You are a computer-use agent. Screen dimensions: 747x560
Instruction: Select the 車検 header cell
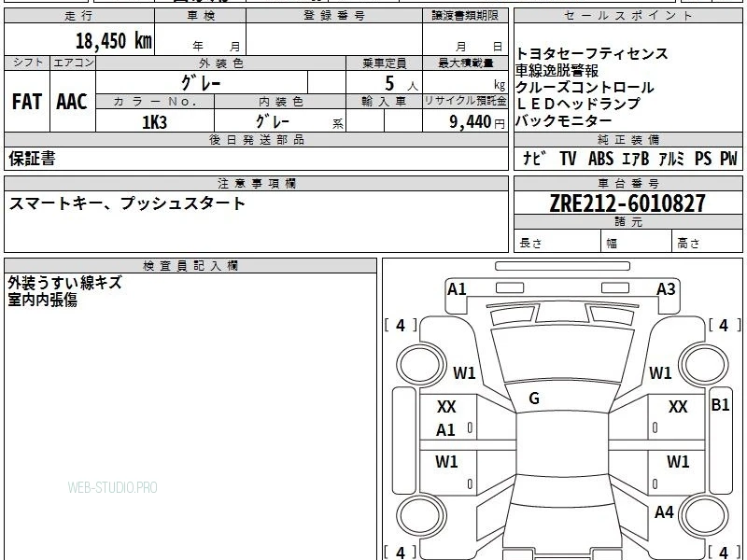(x=201, y=16)
